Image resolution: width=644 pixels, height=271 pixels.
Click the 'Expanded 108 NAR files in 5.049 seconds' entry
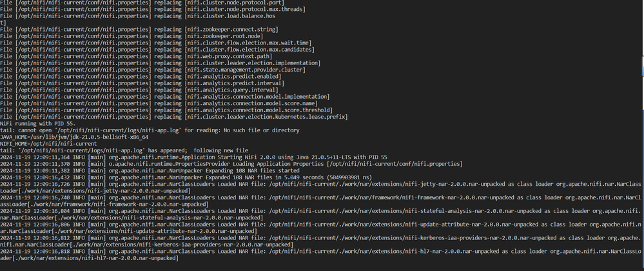[188, 177]
